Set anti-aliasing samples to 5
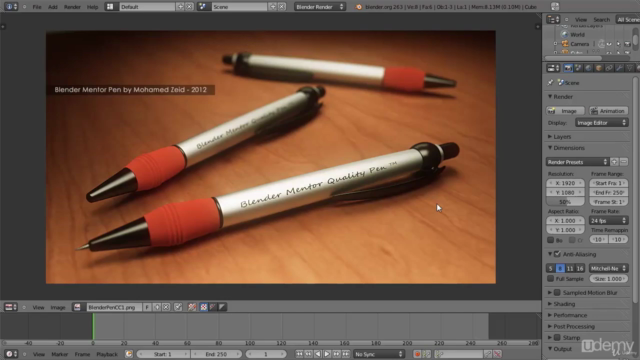Image resolution: width=640 pixels, height=360 pixels. (x=551, y=268)
